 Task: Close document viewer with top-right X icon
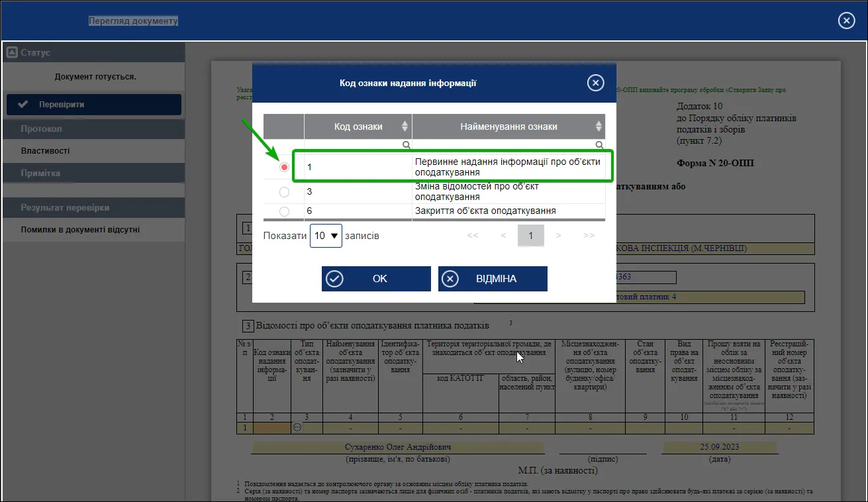tap(847, 21)
